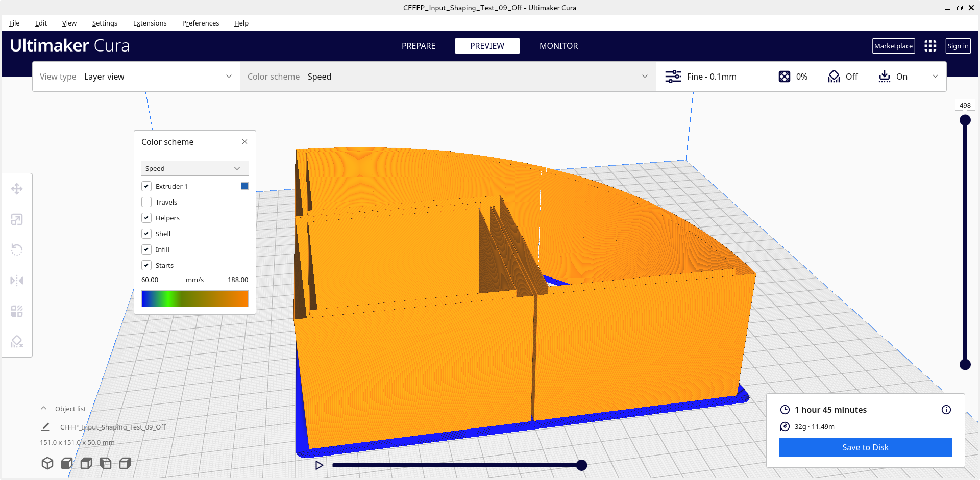Collapse the Object list

[43, 408]
